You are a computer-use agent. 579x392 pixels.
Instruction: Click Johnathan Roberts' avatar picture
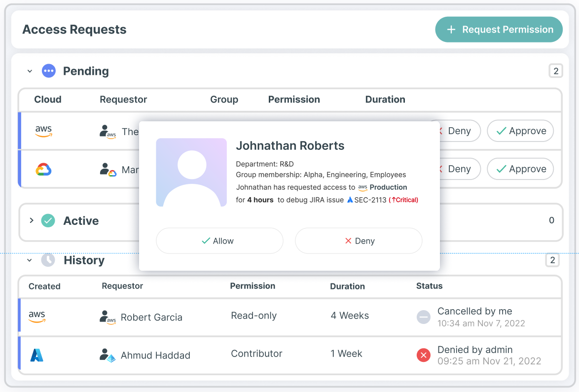point(191,173)
